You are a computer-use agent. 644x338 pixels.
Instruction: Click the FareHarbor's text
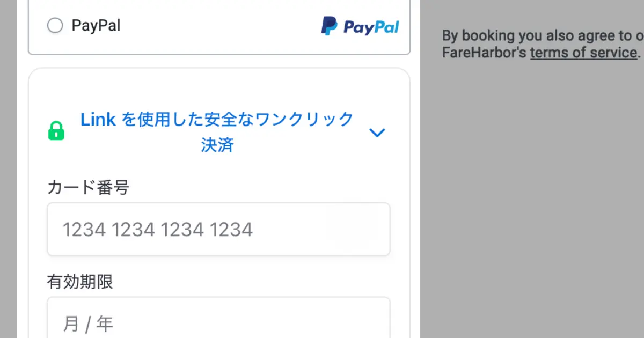pyautogui.click(x=484, y=53)
